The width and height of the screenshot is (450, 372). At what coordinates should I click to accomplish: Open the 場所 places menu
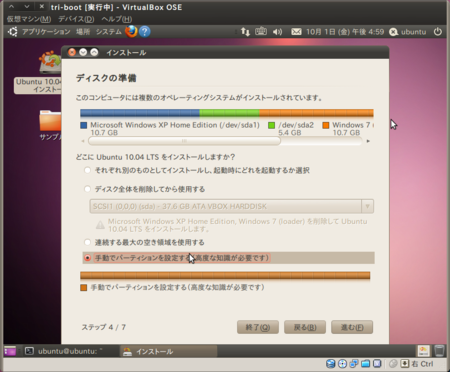click(x=83, y=32)
